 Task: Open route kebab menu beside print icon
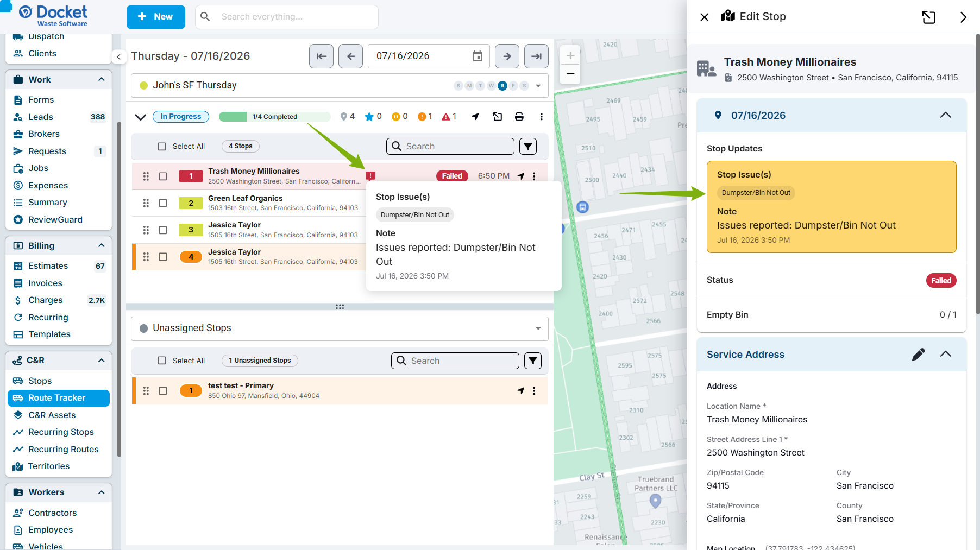tap(541, 117)
